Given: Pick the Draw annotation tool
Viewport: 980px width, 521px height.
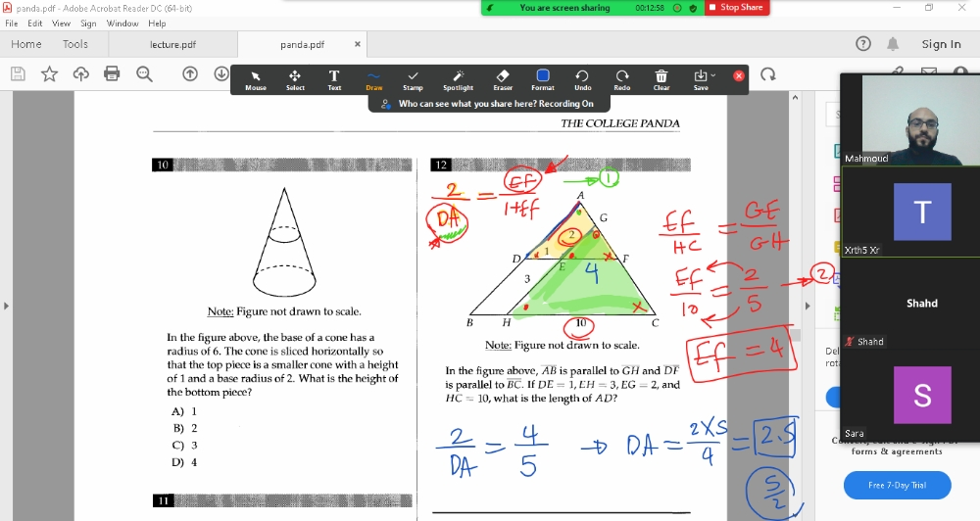Looking at the screenshot, I should [x=373, y=80].
